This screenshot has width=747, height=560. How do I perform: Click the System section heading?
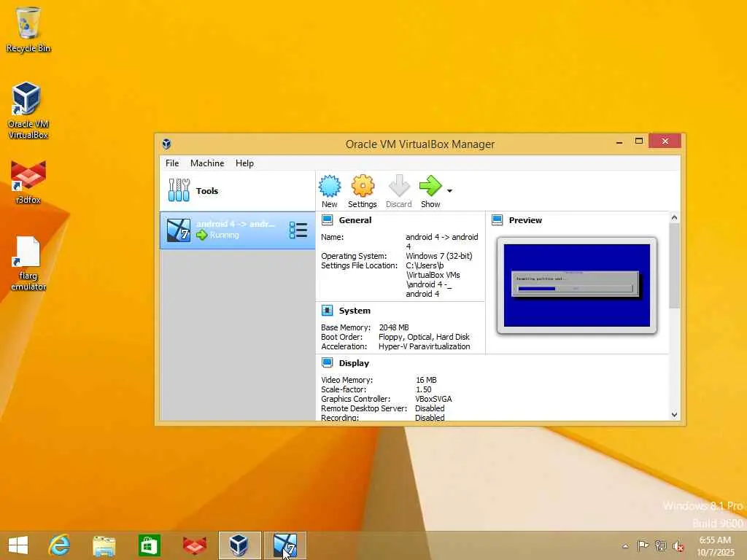pos(355,311)
